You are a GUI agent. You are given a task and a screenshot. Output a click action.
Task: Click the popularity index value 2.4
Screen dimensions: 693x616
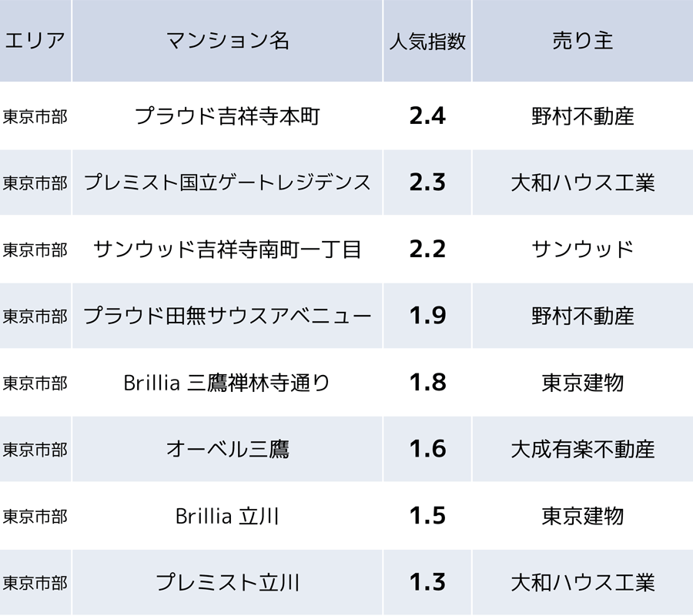[x=427, y=116]
